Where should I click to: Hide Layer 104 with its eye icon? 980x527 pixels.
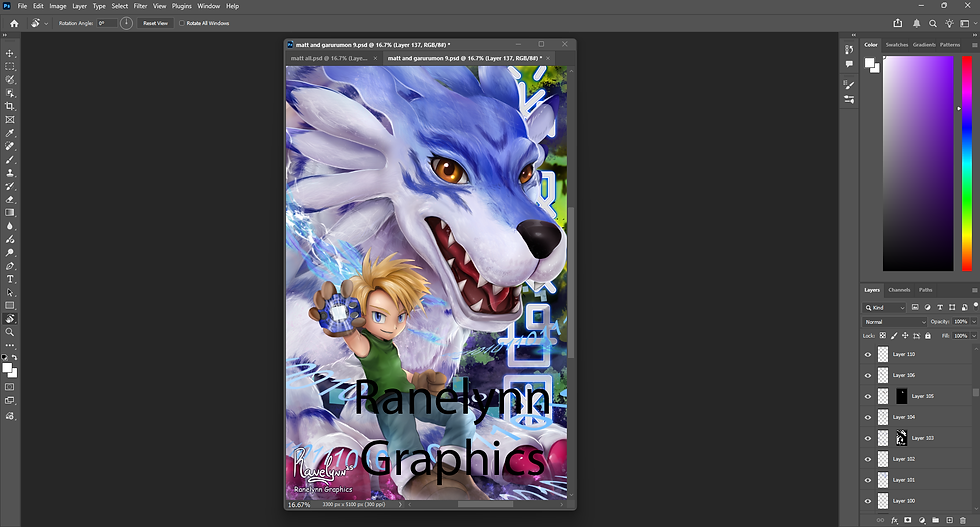[868, 417]
